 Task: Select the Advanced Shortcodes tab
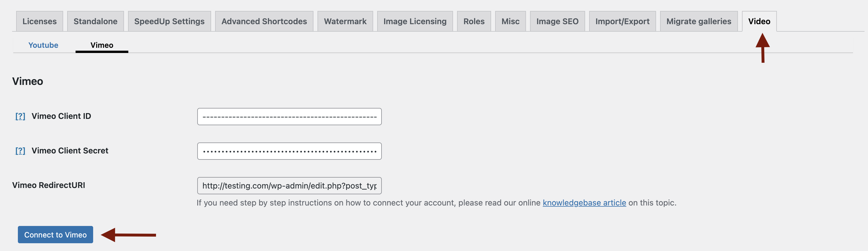(x=264, y=21)
